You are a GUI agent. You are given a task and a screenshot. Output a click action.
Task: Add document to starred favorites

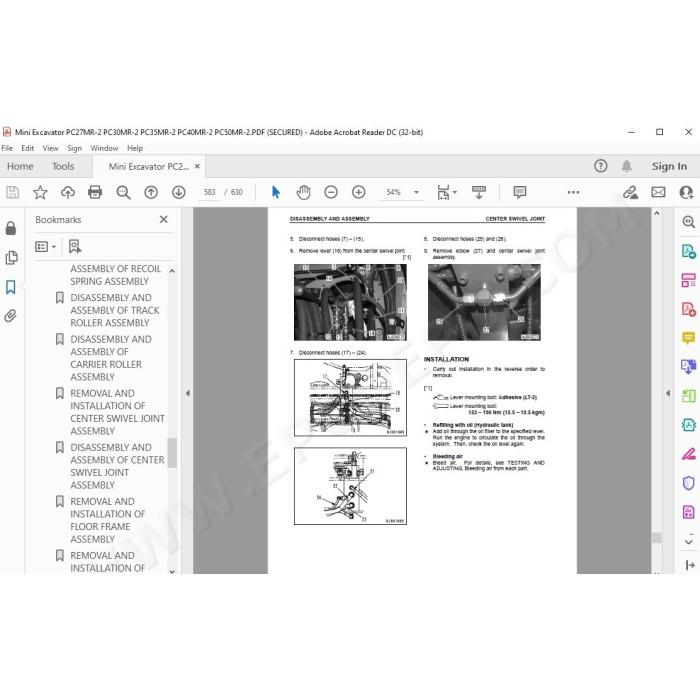tap(40, 192)
